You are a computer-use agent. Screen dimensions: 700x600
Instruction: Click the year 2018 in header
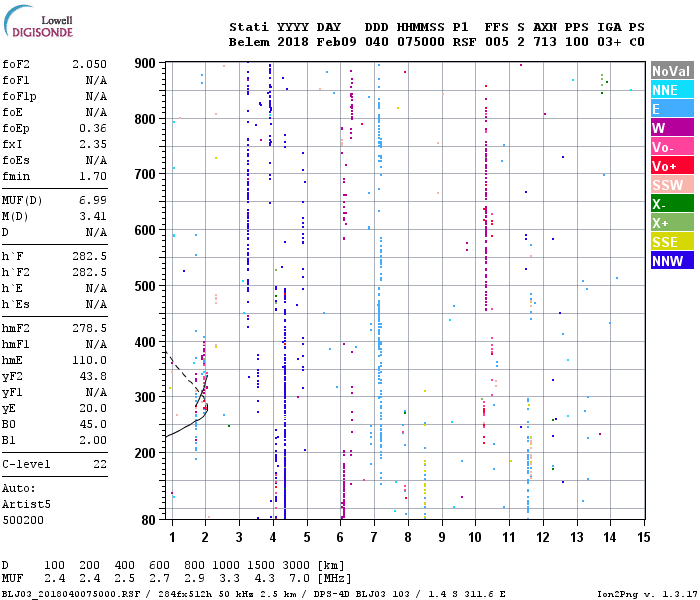(x=292, y=42)
